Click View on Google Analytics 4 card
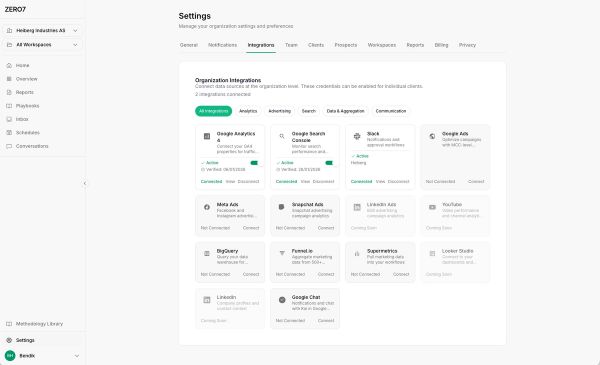 coord(230,182)
